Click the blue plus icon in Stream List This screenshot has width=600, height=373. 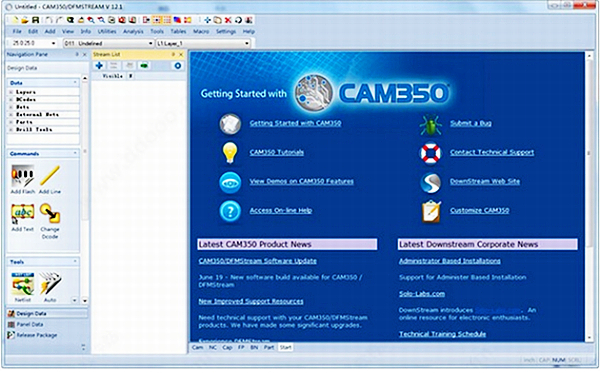pos(99,66)
